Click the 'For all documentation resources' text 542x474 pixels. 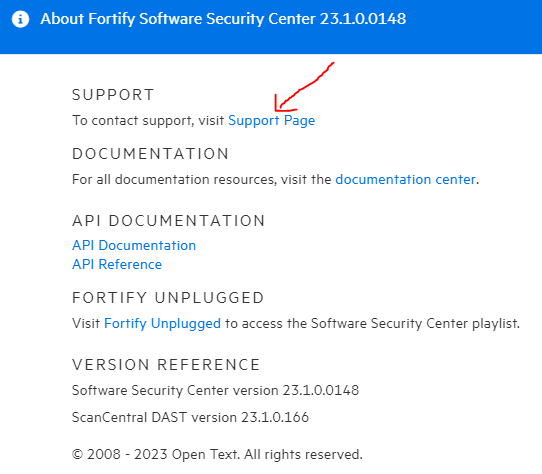175,180
